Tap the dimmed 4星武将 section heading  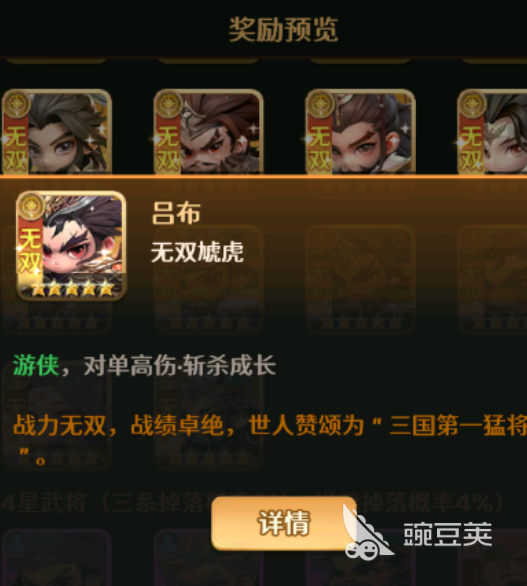pyautogui.click(x=43, y=503)
